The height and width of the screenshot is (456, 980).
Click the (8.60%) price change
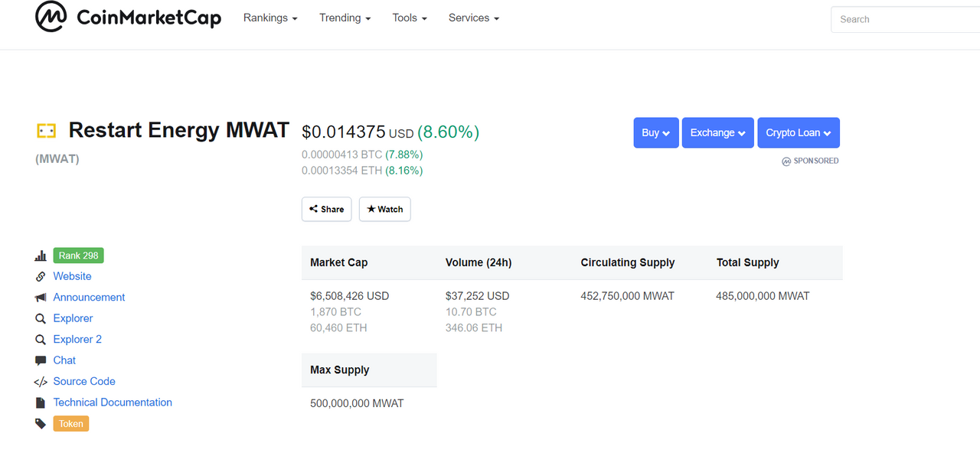pyautogui.click(x=449, y=132)
